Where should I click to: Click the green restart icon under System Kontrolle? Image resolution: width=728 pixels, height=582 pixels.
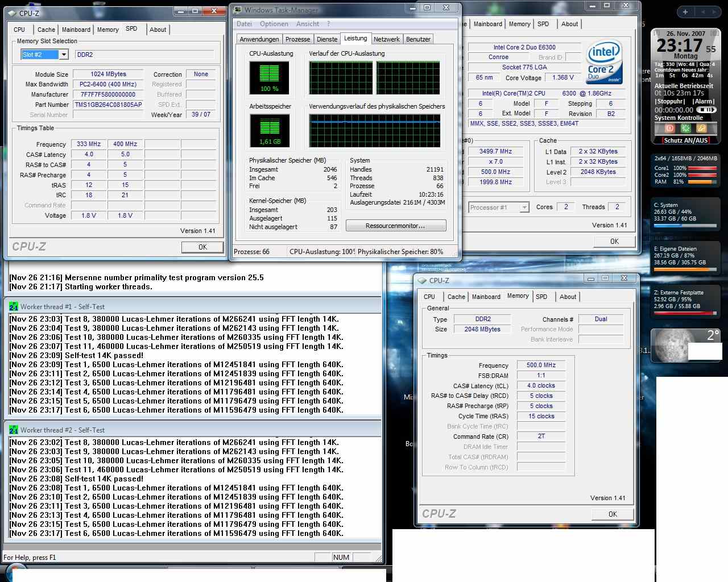click(x=686, y=128)
